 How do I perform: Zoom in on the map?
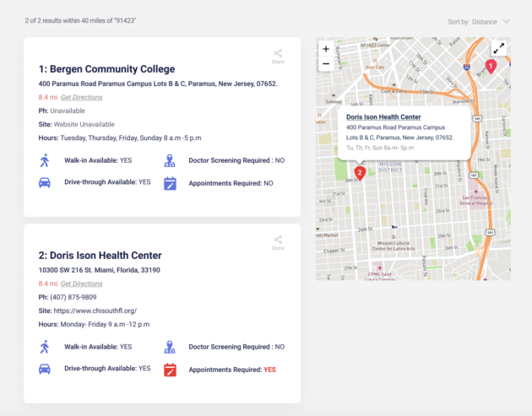click(326, 49)
